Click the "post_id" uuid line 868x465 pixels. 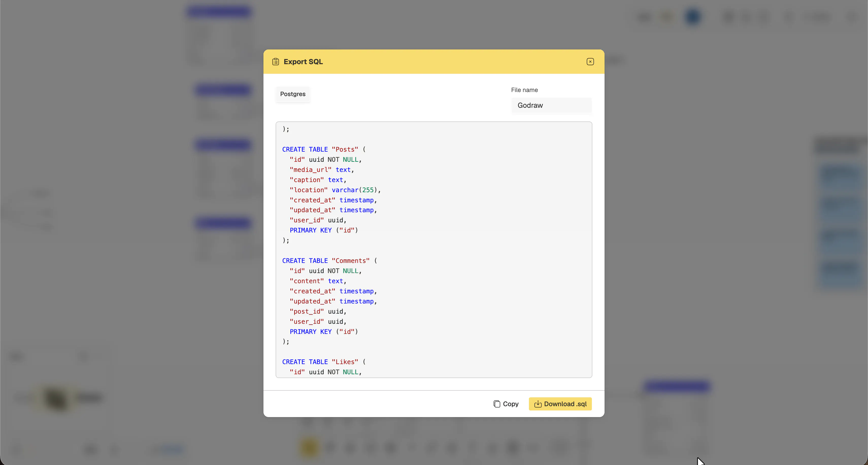318,311
